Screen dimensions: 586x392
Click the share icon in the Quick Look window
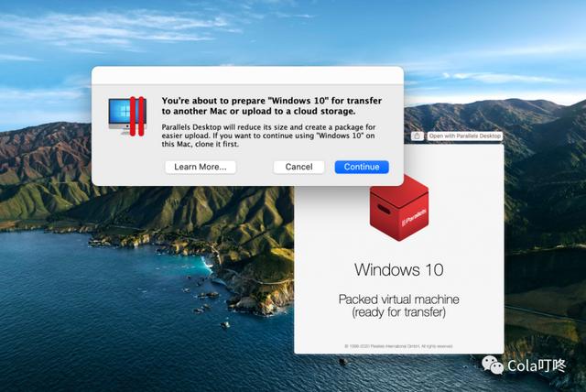coord(418,136)
